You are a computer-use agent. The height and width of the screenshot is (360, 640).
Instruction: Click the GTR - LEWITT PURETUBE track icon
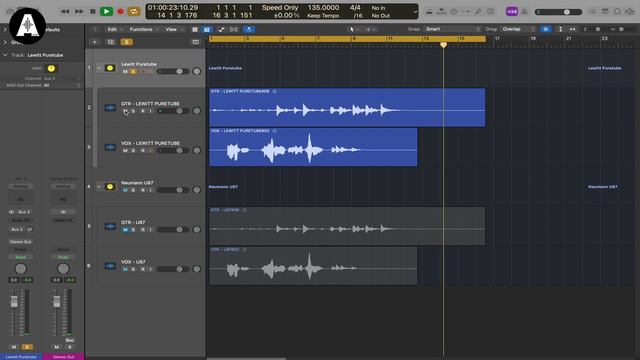pos(110,108)
